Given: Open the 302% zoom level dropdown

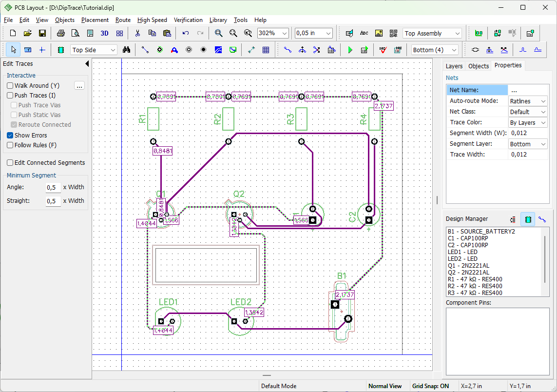Looking at the screenshot, I should tap(285, 33).
